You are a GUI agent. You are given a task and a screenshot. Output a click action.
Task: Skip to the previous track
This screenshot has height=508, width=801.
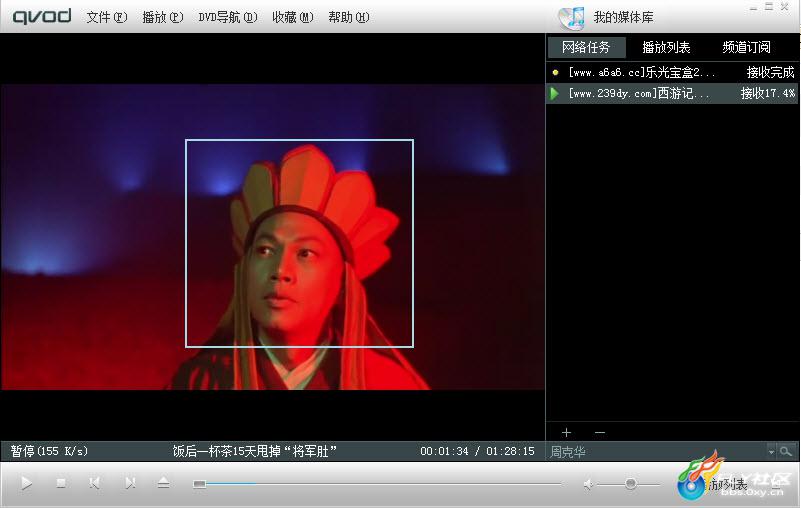(95, 483)
